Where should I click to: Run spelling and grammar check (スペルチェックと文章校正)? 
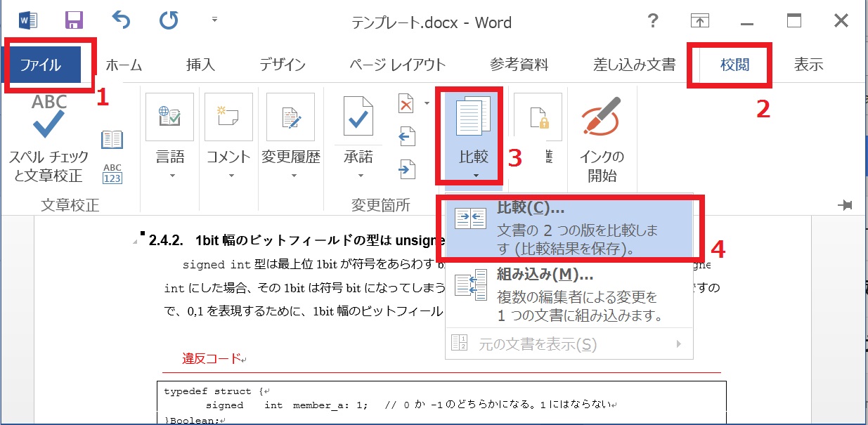coord(46,133)
